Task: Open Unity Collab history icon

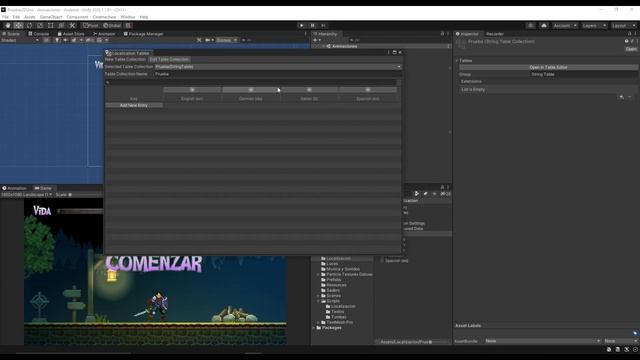Action: click(x=530, y=25)
